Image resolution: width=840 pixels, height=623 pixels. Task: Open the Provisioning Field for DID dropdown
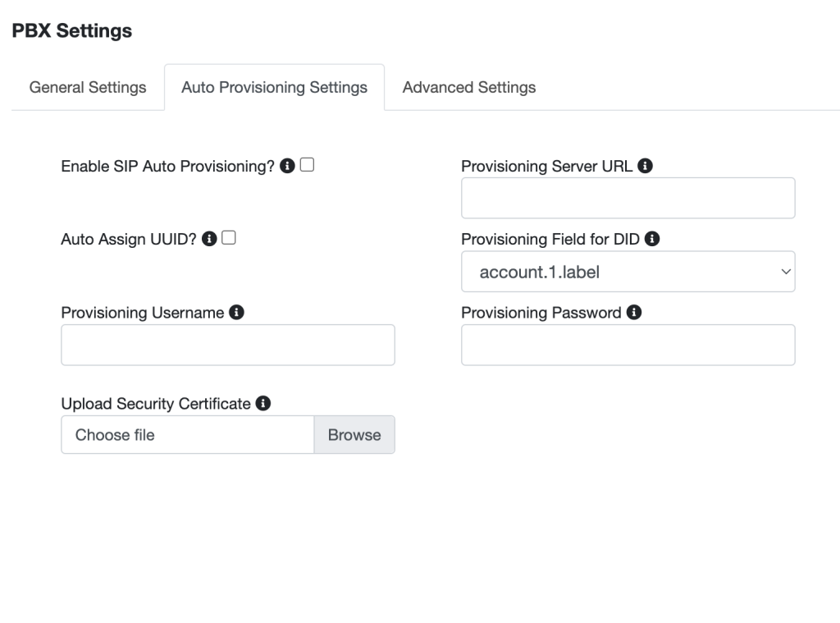coord(628,272)
